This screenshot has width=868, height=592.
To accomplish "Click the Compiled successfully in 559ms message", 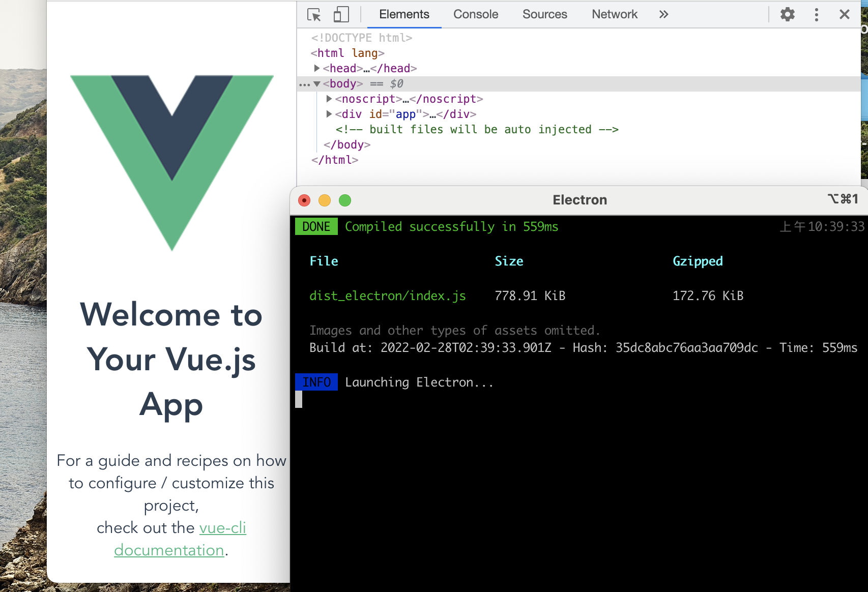I will coord(452,226).
